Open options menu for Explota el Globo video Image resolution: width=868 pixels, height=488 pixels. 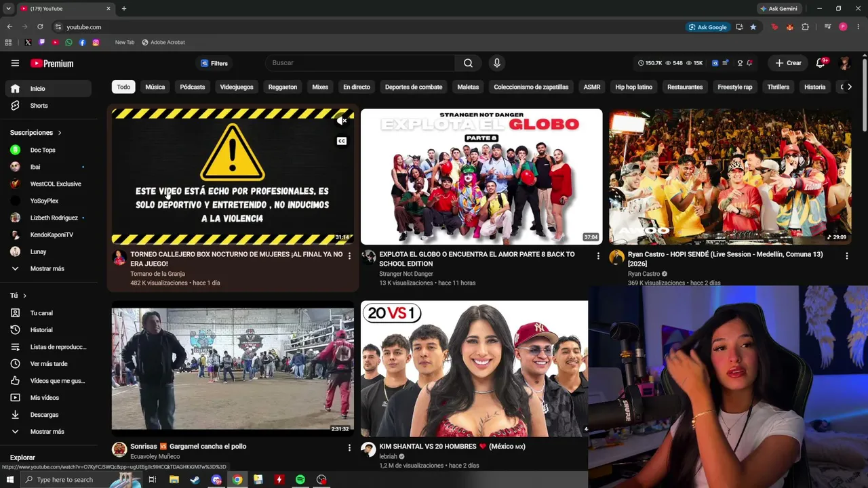[598, 256]
